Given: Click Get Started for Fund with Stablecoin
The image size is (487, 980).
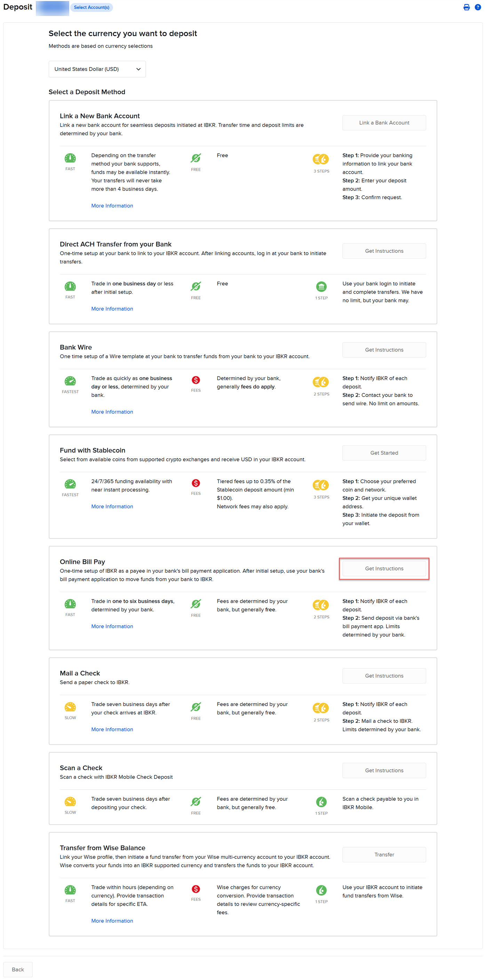Looking at the screenshot, I should tap(384, 453).
